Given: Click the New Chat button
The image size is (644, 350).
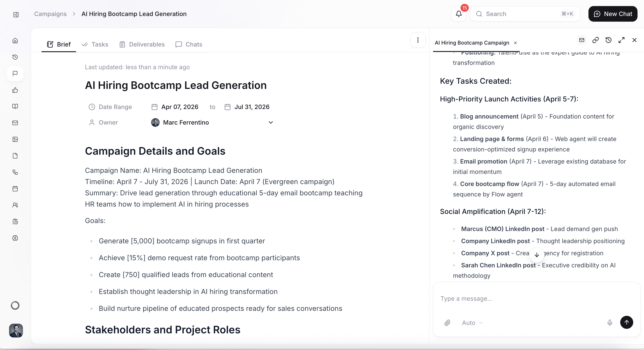Looking at the screenshot, I should [613, 14].
